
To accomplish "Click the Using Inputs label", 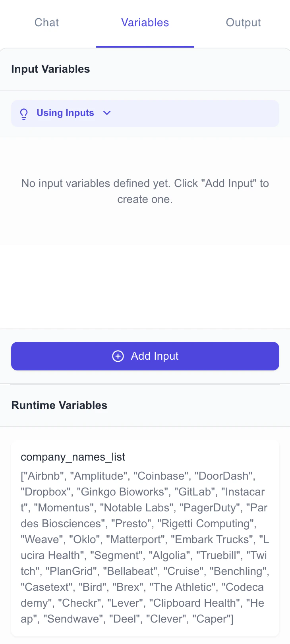I will (x=65, y=113).
